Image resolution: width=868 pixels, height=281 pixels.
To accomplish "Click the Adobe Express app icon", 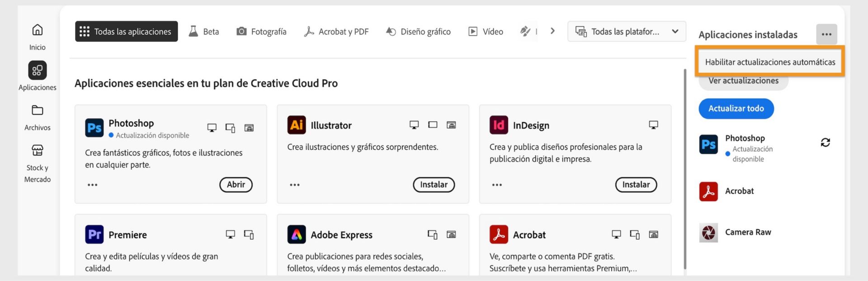I will (297, 234).
